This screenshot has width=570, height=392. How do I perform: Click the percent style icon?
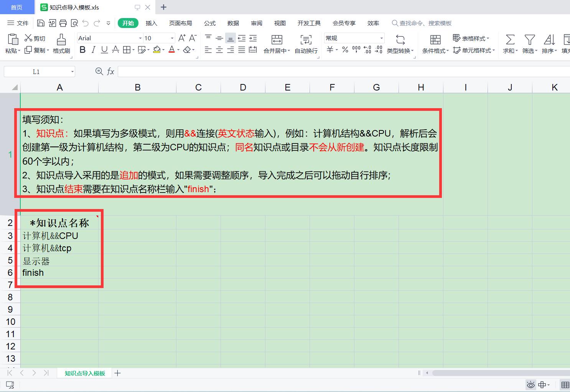pyautogui.click(x=345, y=50)
